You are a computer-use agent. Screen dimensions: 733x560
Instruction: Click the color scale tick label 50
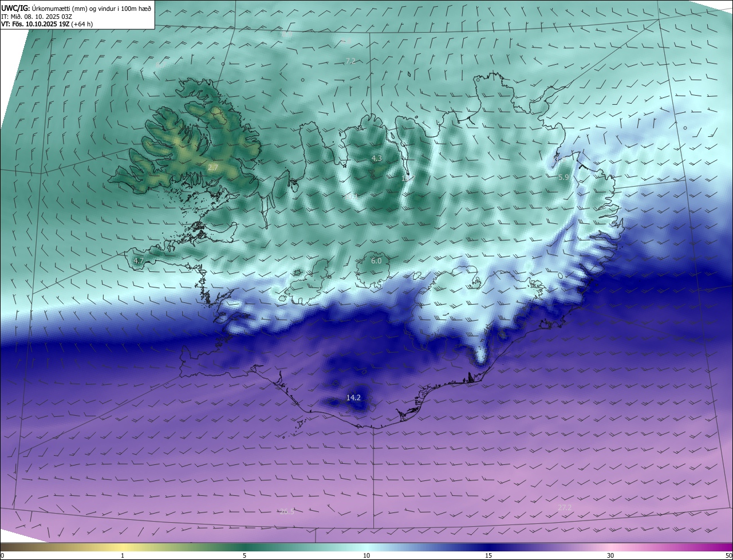pos(728,555)
